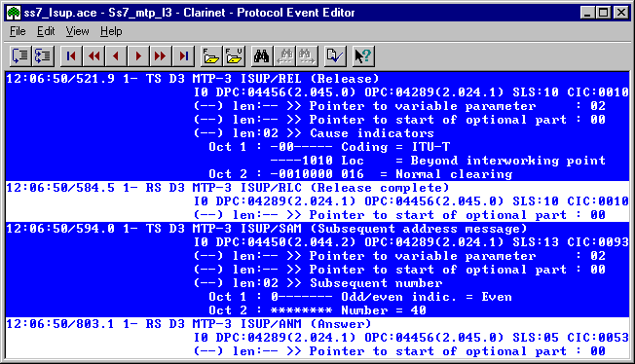Click the DPC:04456 routing line with CIC:0010 under REL
The width and height of the screenshot is (635, 364).
tap(411, 92)
